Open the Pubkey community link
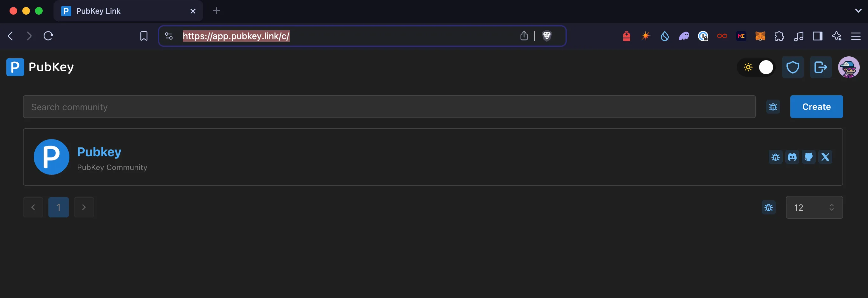Image resolution: width=868 pixels, height=298 pixels. coord(99,152)
